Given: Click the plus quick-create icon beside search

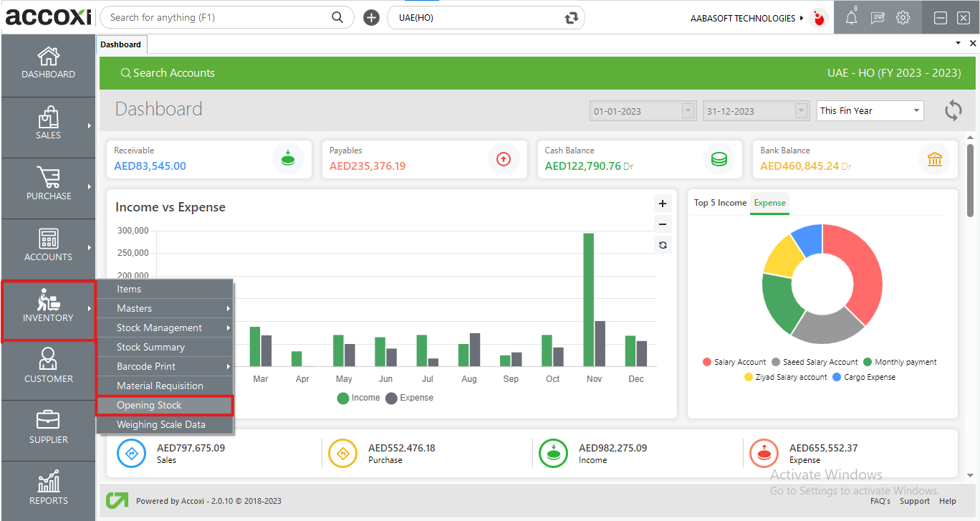Looking at the screenshot, I should point(371,18).
